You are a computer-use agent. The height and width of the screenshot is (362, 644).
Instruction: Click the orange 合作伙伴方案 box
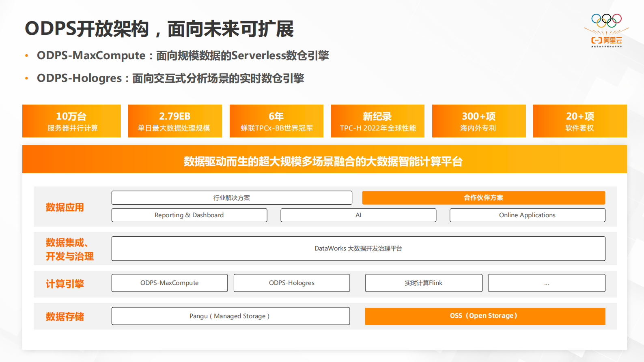click(483, 198)
